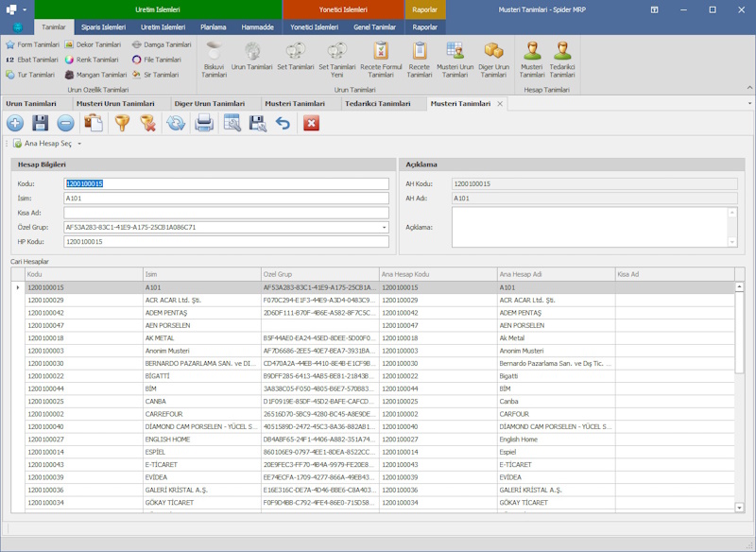Screen dimensions: 756x552
Task: Click Ebat Tanimlari in ribbon
Action: pos(32,60)
